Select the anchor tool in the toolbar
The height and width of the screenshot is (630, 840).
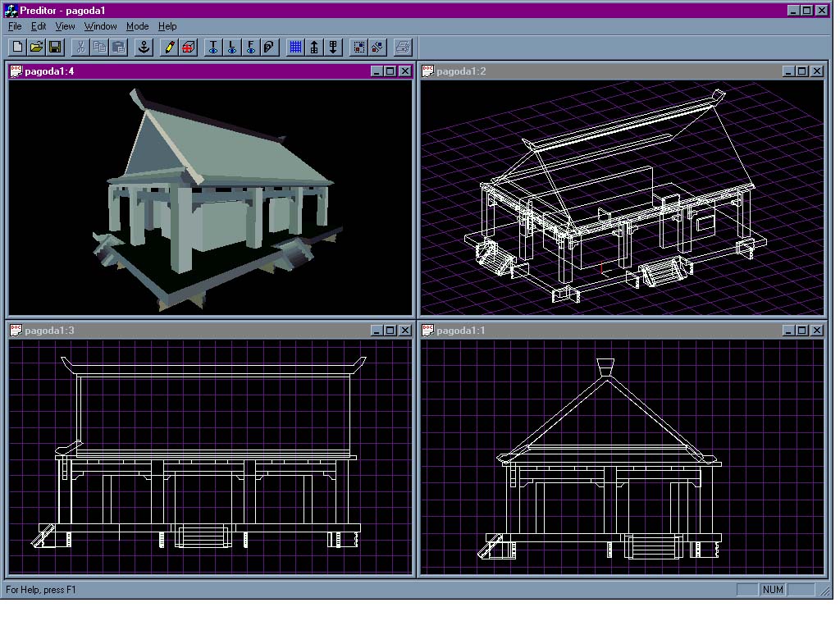click(144, 47)
